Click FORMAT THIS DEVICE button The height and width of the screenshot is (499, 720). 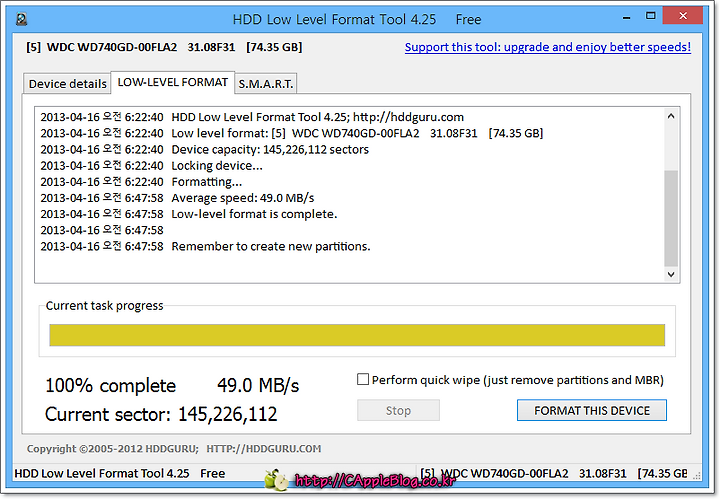pos(591,410)
